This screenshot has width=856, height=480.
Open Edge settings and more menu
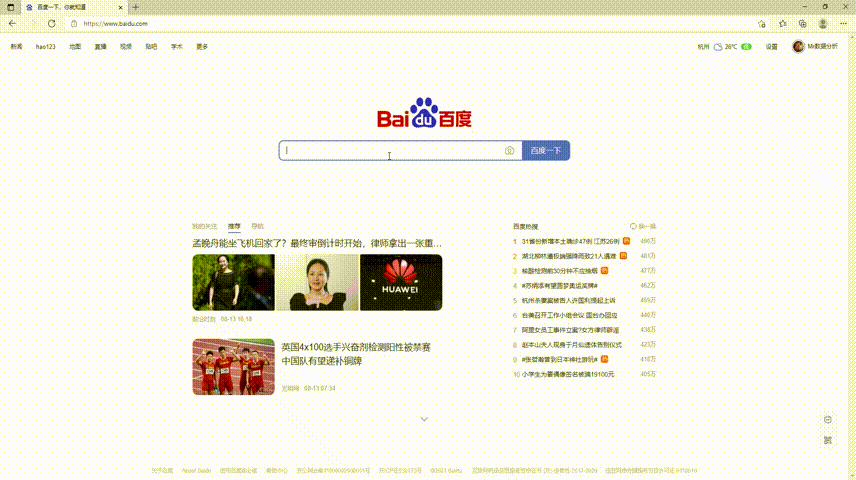[843, 23]
